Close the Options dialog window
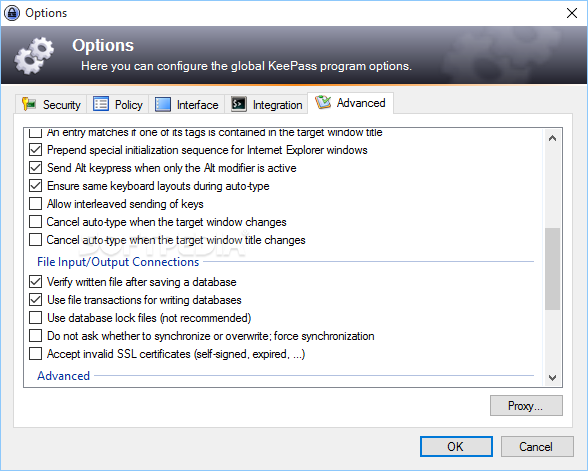588x471 pixels. click(x=572, y=13)
